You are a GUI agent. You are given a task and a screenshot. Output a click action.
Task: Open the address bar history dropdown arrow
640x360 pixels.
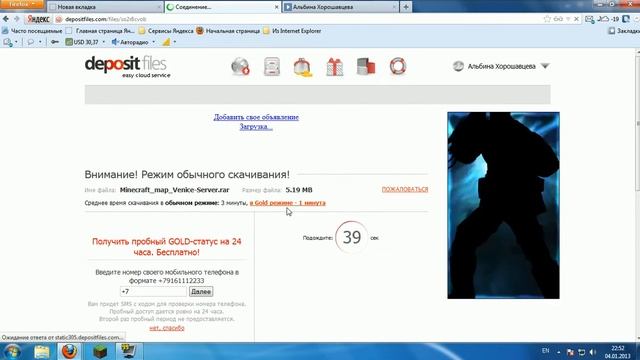pos(568,19)
